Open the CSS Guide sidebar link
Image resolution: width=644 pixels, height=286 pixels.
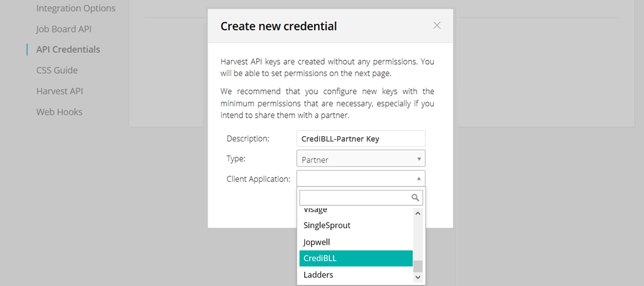point(57,70)
